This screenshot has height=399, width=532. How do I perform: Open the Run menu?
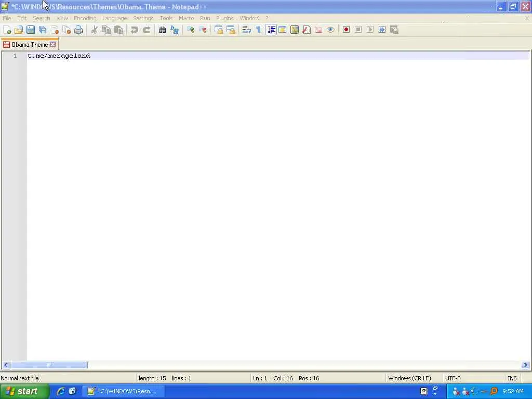pyautogui.click(x=205, y=18)
